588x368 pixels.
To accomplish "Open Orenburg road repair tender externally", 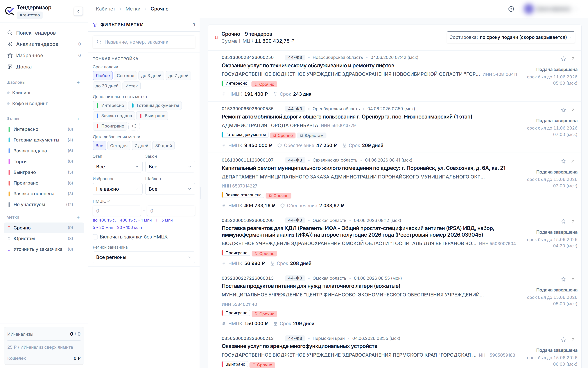I will 573,110.
